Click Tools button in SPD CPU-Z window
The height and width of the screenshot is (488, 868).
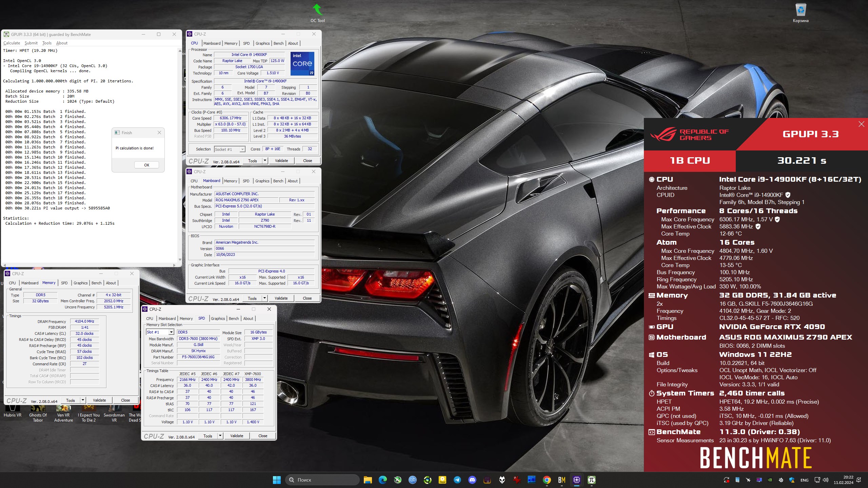(208, 436)
